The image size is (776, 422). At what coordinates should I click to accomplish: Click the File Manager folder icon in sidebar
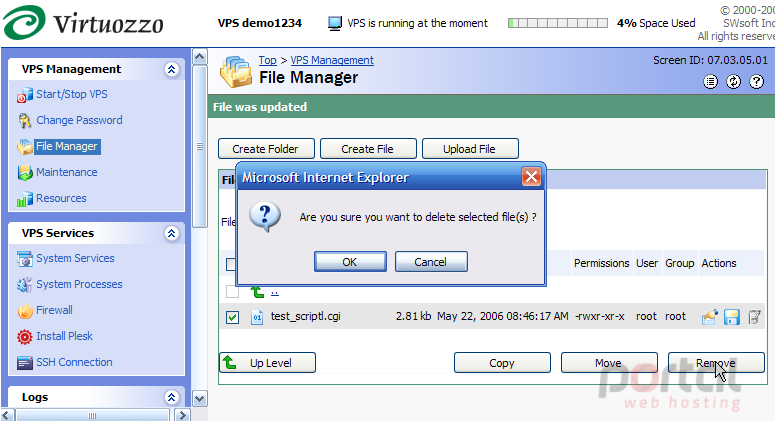25,146
